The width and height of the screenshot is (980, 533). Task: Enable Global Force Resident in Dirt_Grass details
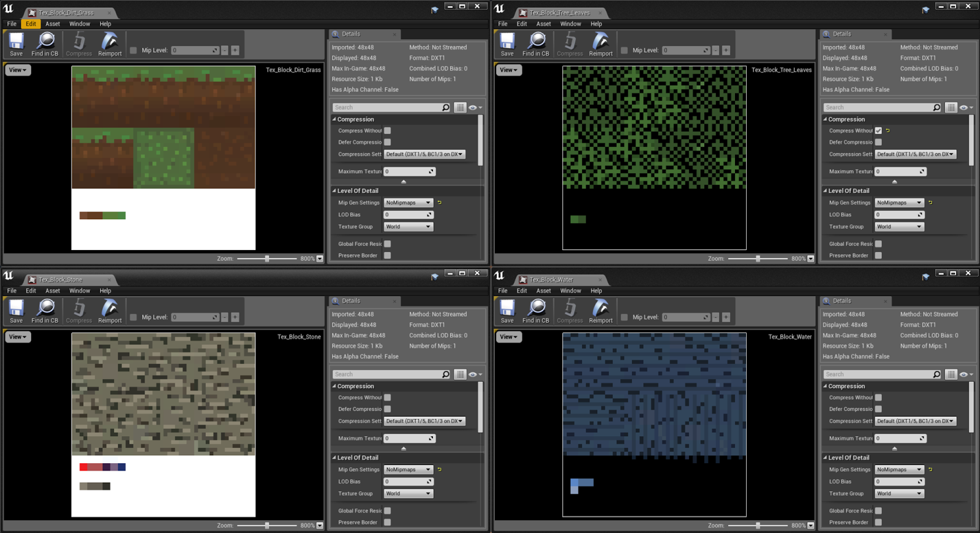pos(387,244)
